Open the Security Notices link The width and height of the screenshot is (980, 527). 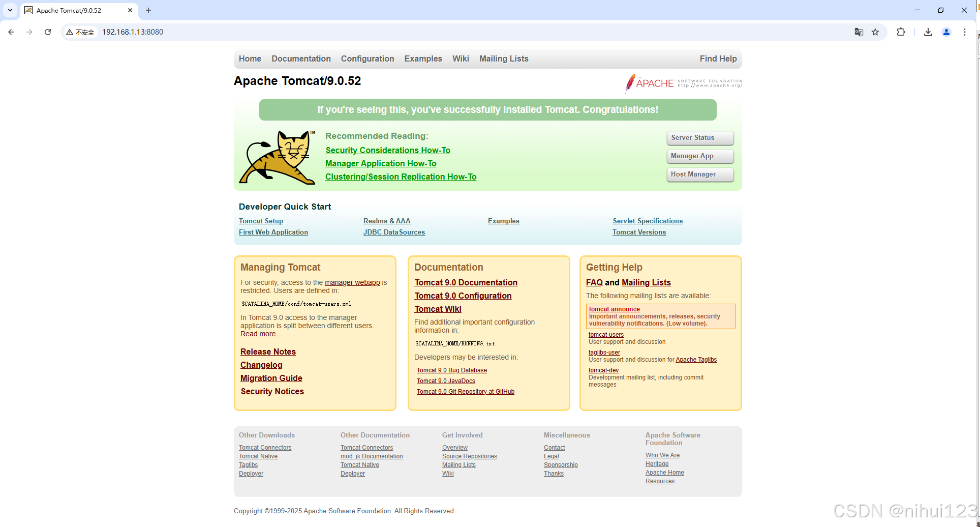tap(272, 392)
